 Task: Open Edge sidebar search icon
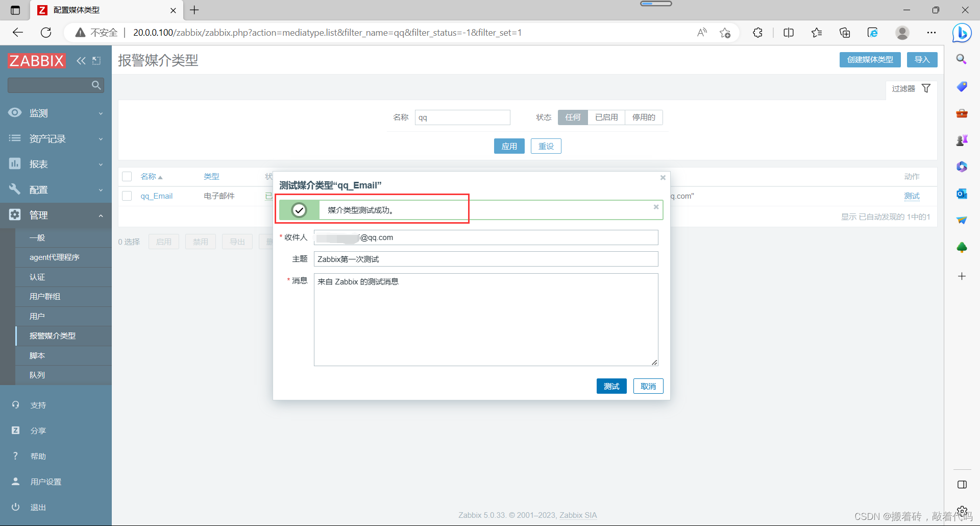pos(962,59)
